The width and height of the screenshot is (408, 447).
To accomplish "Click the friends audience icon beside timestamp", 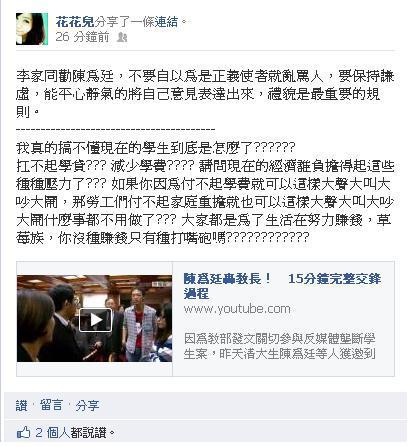I will point(122,37).
